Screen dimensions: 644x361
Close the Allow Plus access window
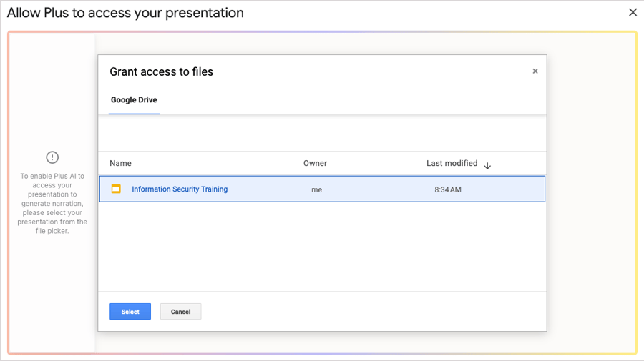(x=633, y=12)
